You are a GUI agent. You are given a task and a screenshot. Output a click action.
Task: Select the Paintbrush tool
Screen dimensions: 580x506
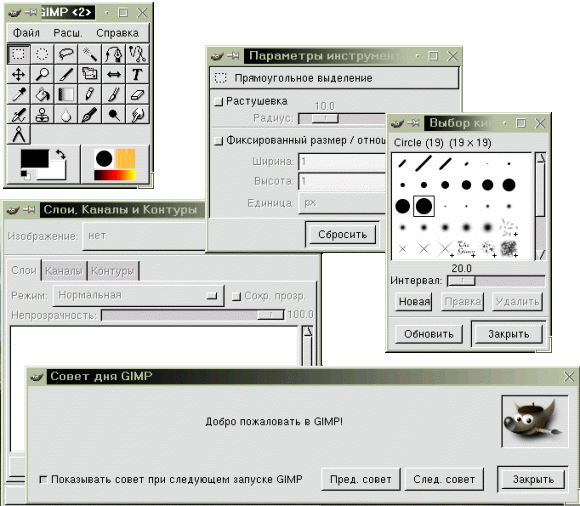pyautogui.click(x=113, y=94)
